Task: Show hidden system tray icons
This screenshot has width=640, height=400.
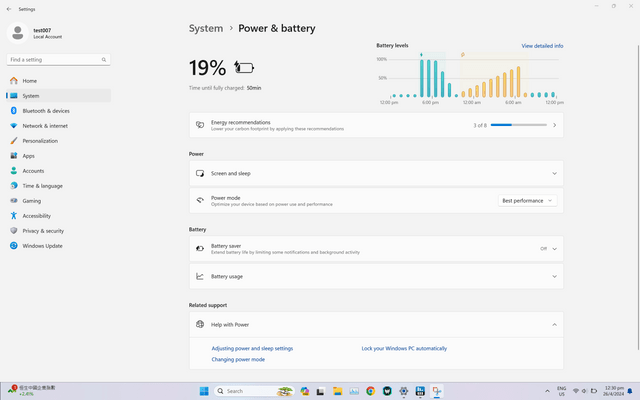Action: pos(547,391)
